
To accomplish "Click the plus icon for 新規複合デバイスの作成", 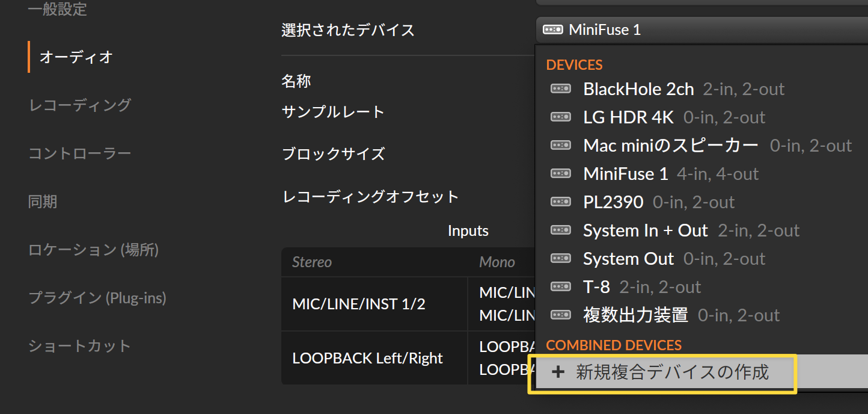I will (x=558, y=372).
